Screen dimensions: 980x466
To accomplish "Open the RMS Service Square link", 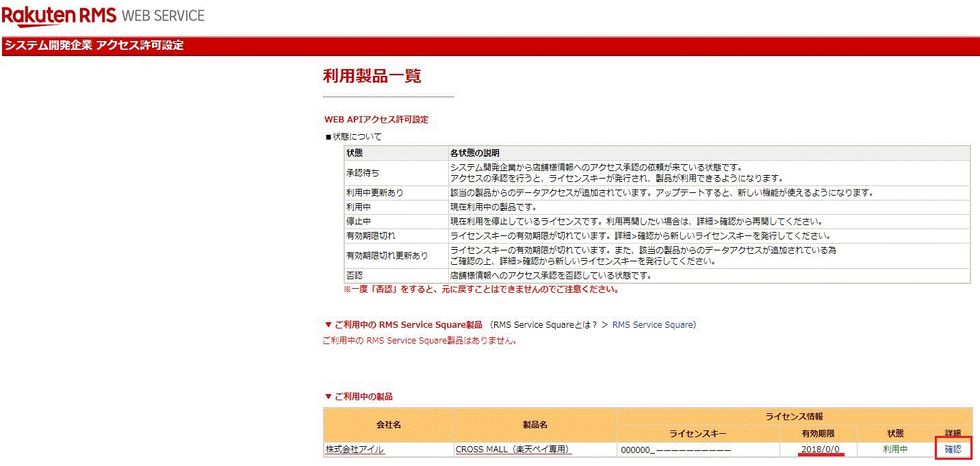I will coord(654,324).
